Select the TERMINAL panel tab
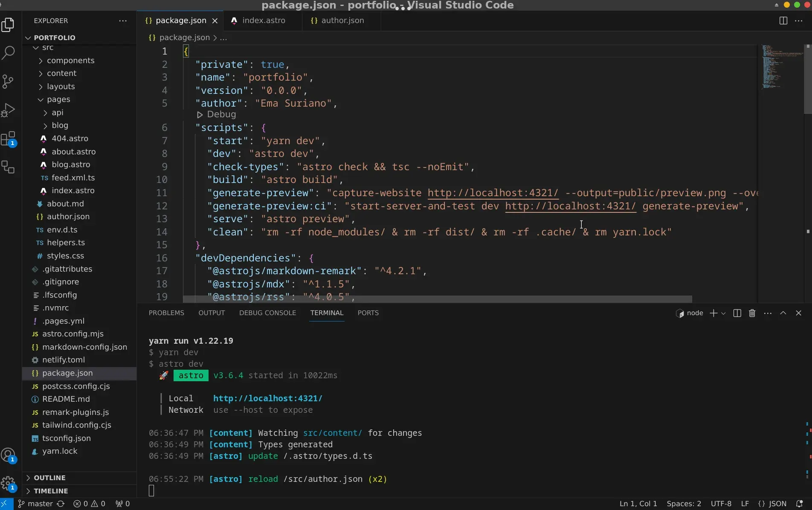This screenshot has height=510, width=812. (x=327, y=313)
